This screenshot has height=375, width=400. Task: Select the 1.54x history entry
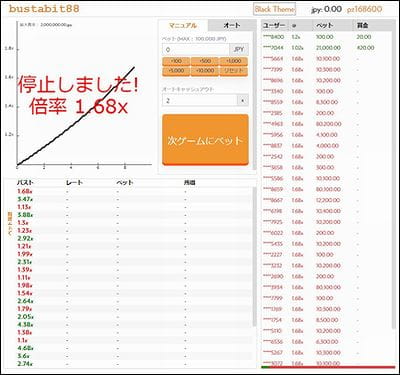tap(25, 293)
